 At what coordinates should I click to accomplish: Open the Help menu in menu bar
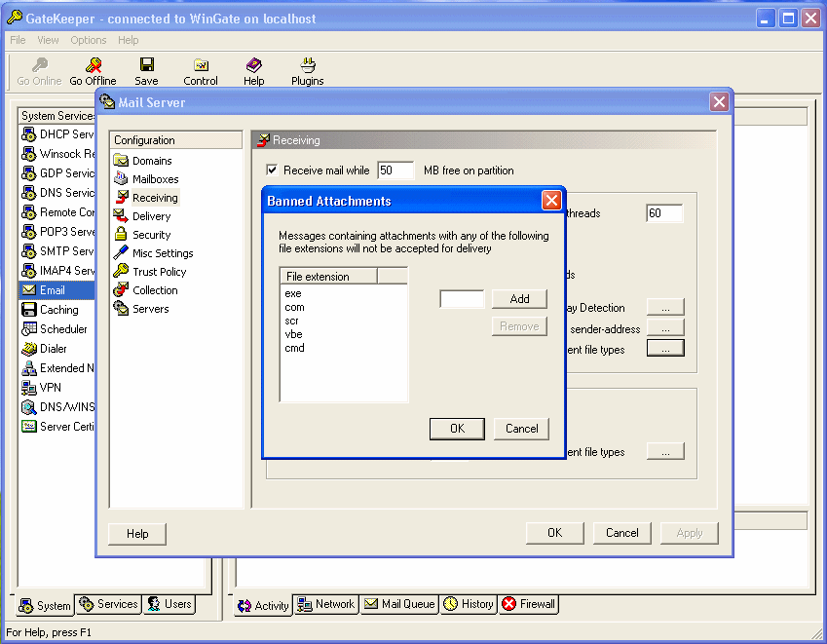pos(129,40)
